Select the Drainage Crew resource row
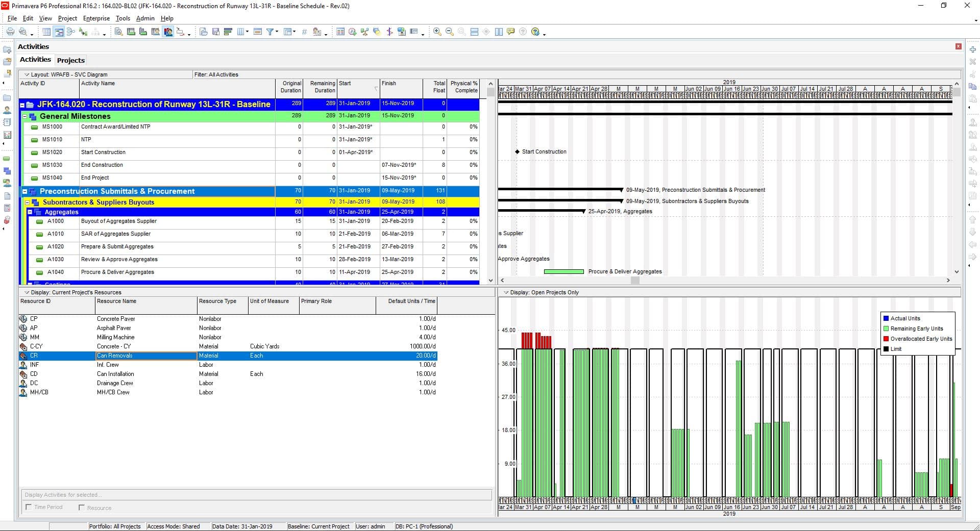Screen dimensions: 980x531 228,383
